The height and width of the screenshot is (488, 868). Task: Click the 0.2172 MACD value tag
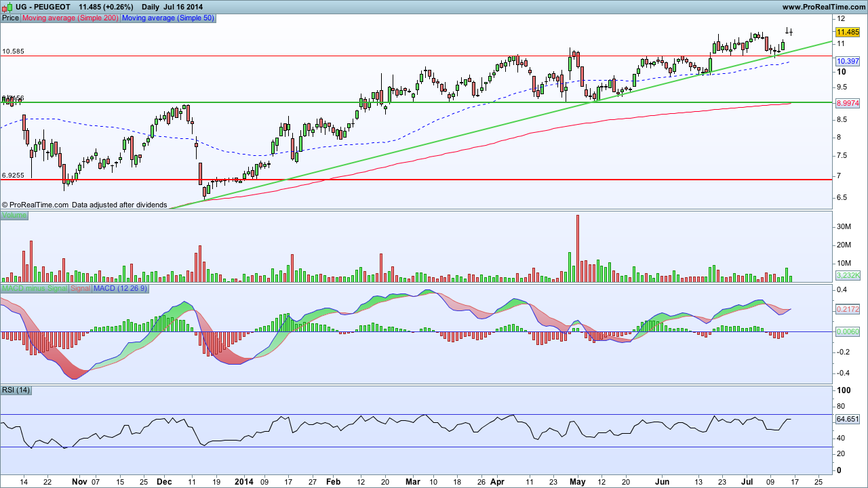[x=848, y=309]
